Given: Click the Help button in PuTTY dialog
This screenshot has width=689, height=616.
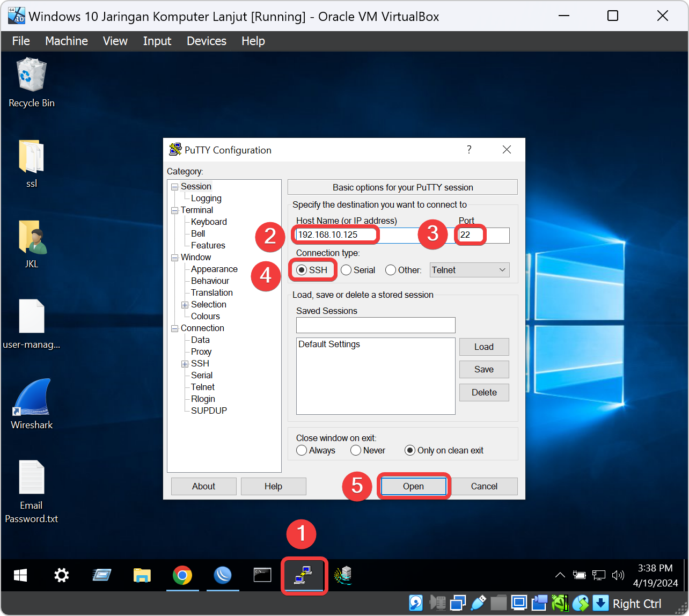Looking at the screenshot, I should [273, 486].
